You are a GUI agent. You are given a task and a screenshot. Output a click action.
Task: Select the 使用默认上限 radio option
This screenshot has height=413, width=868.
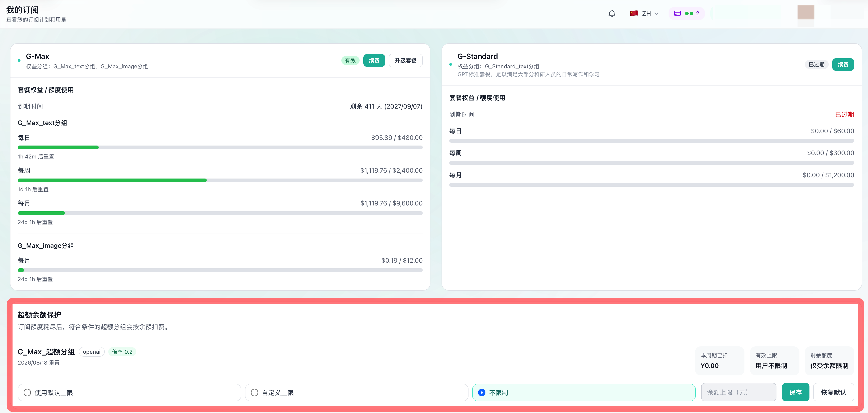pyautogui.click(x=129, y=393)
